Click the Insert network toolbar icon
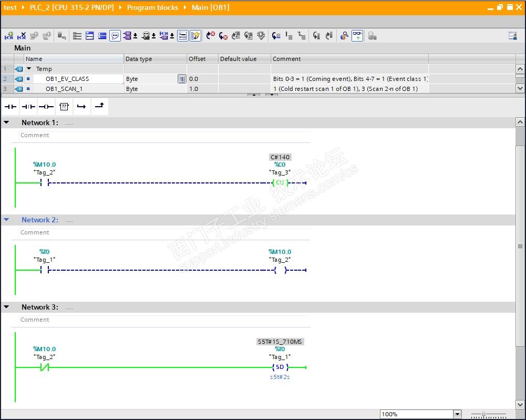 (x=9, y=36)
